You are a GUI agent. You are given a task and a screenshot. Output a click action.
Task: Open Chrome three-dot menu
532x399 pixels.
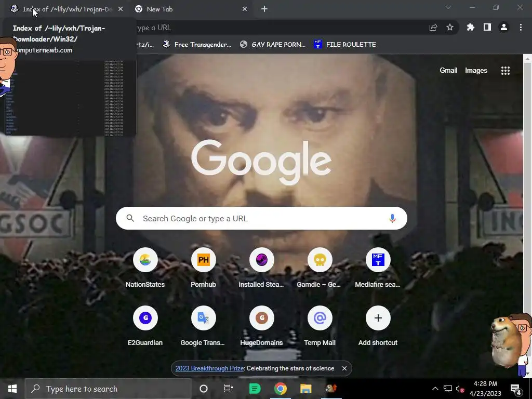521,27
